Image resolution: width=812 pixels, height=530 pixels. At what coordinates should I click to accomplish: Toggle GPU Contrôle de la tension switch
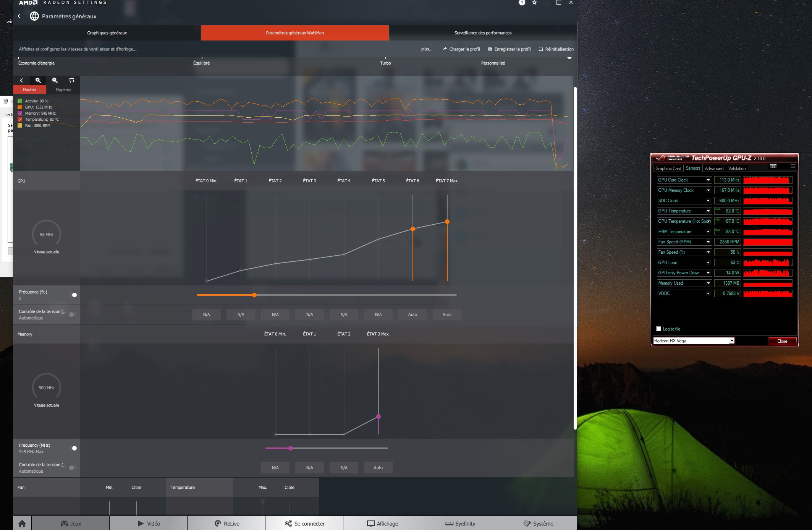point(73,314)
